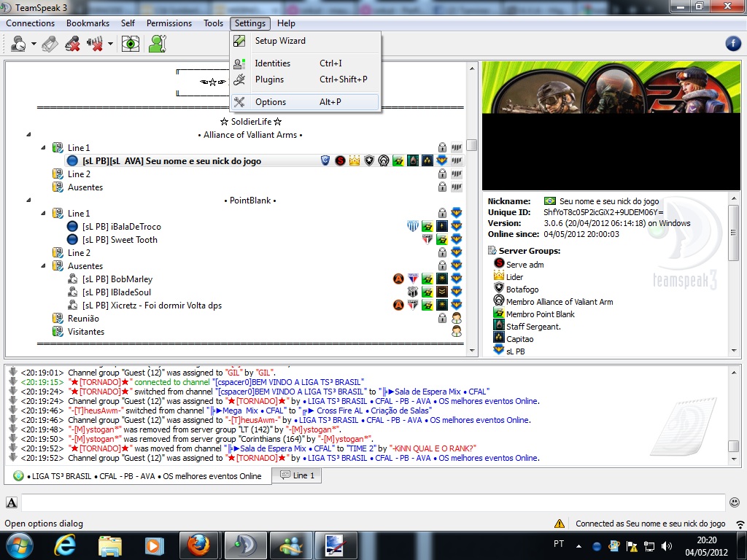Select Identities in the Settings menu

point(272,63)
